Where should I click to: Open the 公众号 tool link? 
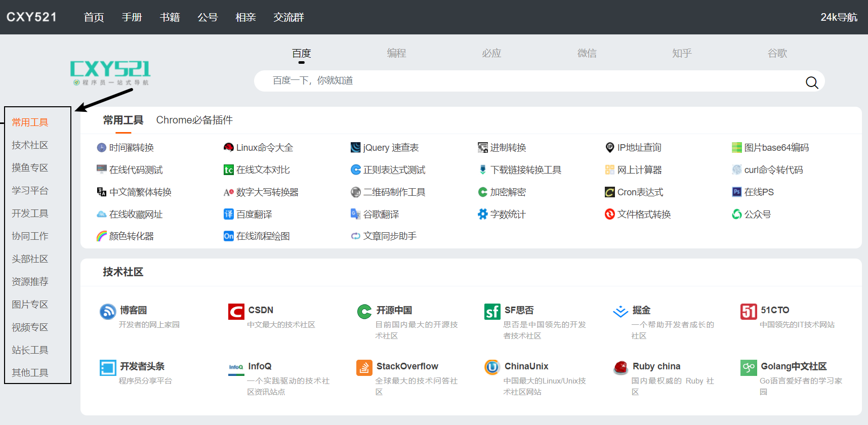click(x=758, y=215)
